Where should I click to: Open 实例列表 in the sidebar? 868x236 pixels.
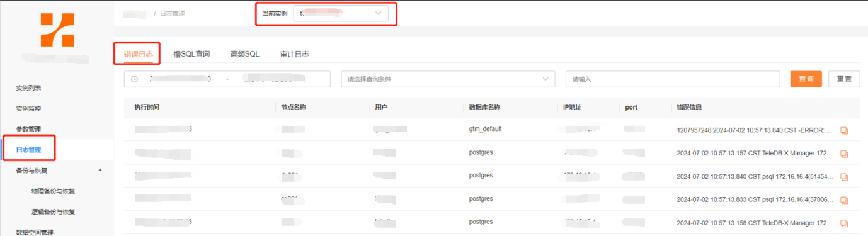pyautogui.click(x=28, y=88)
